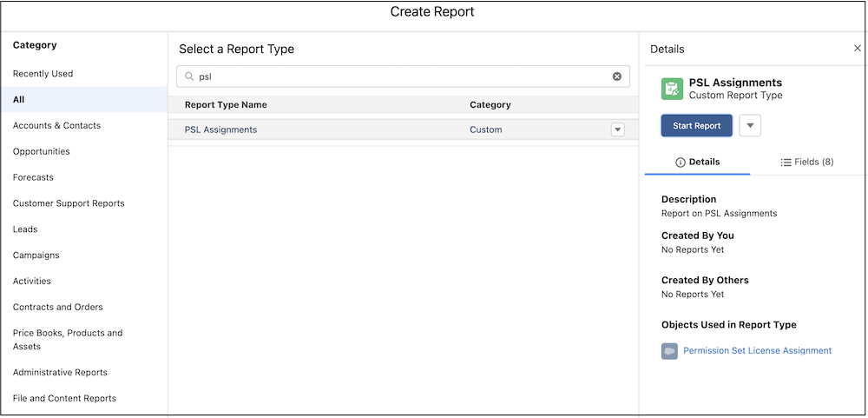Select the Opportunities category
868x418 pixels.
tap(42, 151)
